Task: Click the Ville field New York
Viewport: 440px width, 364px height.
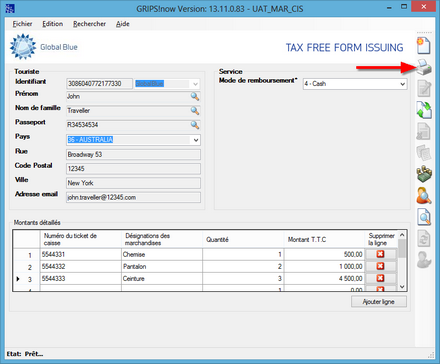Action: tap(133, 183)
